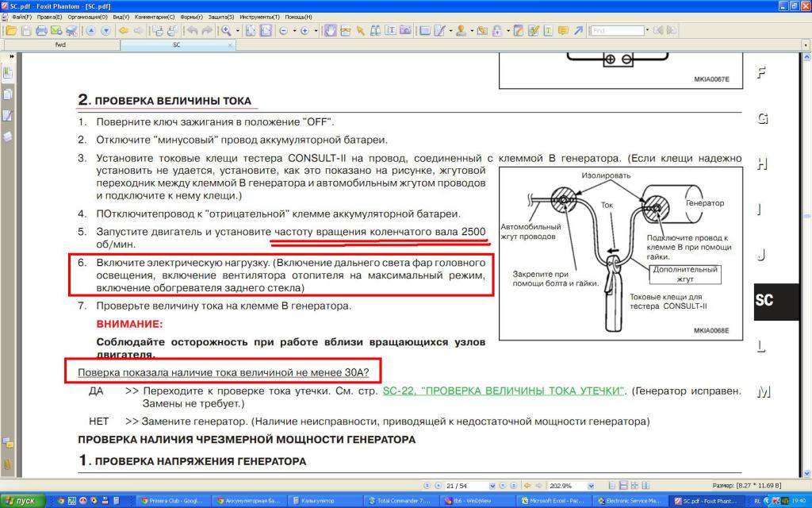The image size is (812, 508).
Task: Select the text selection tool icon
Action: click(390, 31)
